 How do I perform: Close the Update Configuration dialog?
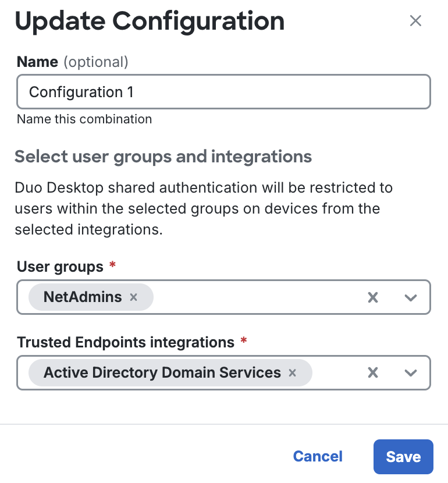pos(415,20)
